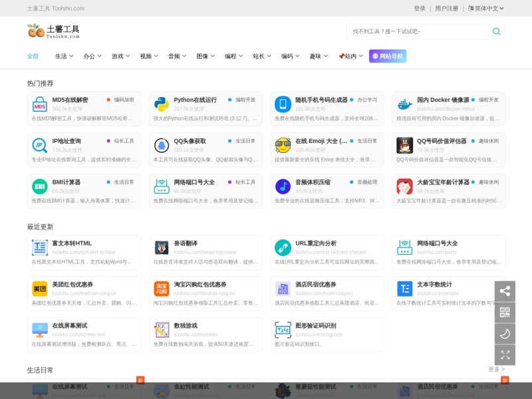Screen dimensions: 532x399
Task: Open the 编码 navigation menu
Action: click(x=290, y=57)
